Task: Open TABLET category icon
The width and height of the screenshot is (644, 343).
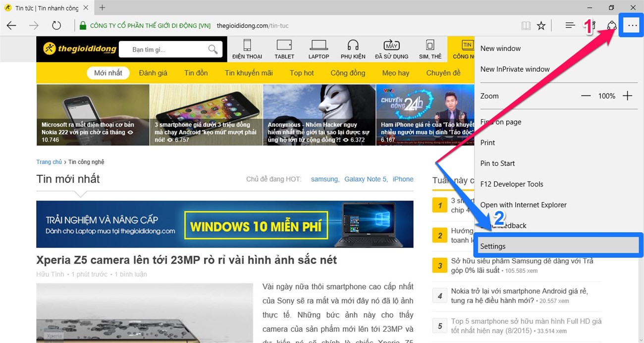Action: 284,49
